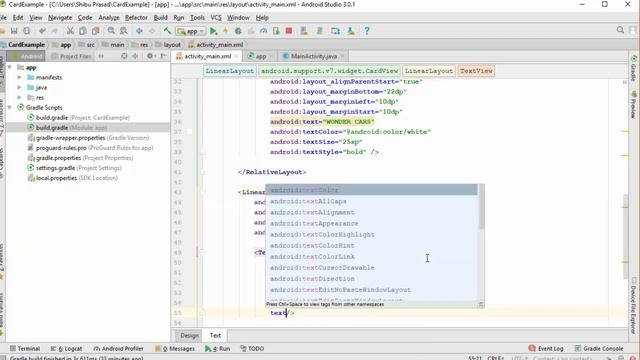Screen dimensions: 640x360
Task: Open the Terminal tool window
Action: tap(25, 349)
